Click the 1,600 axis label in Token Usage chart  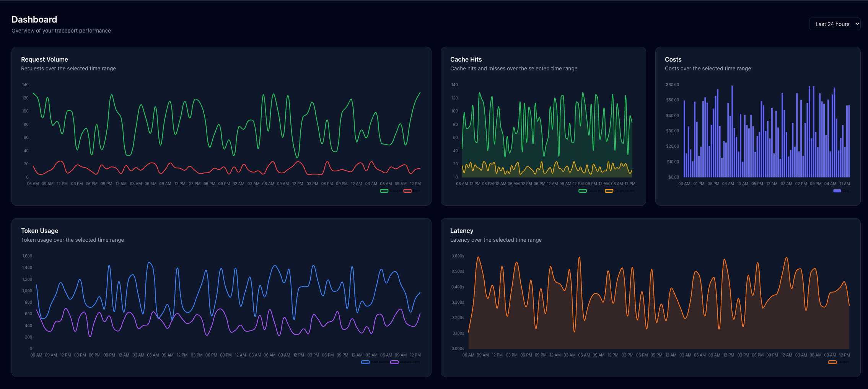click(x=27, y=256)
